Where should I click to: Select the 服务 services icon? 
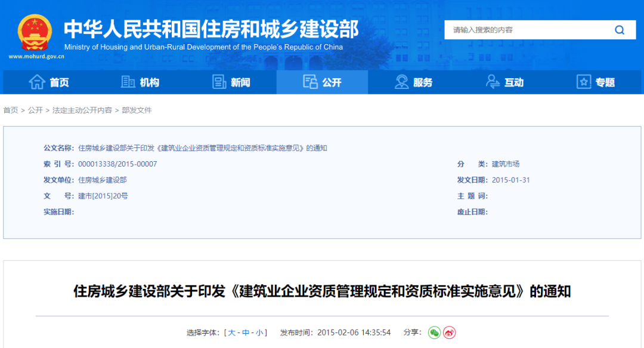(401, 82)
